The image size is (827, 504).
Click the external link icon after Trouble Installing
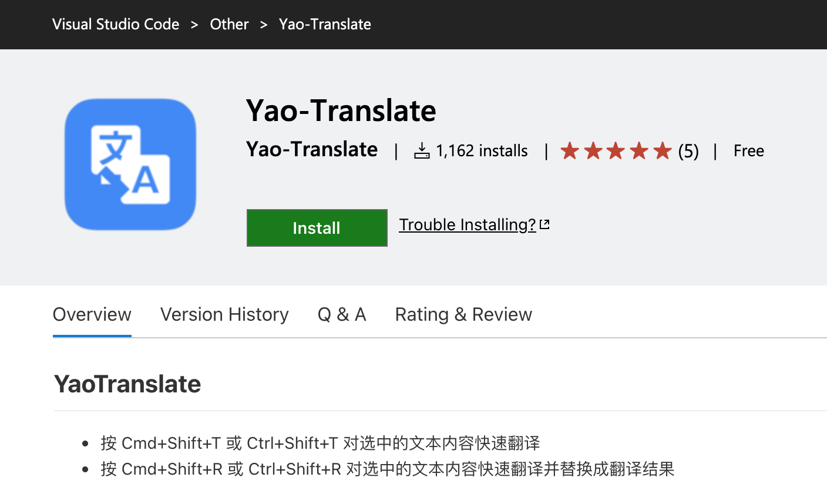click(544, 224)
